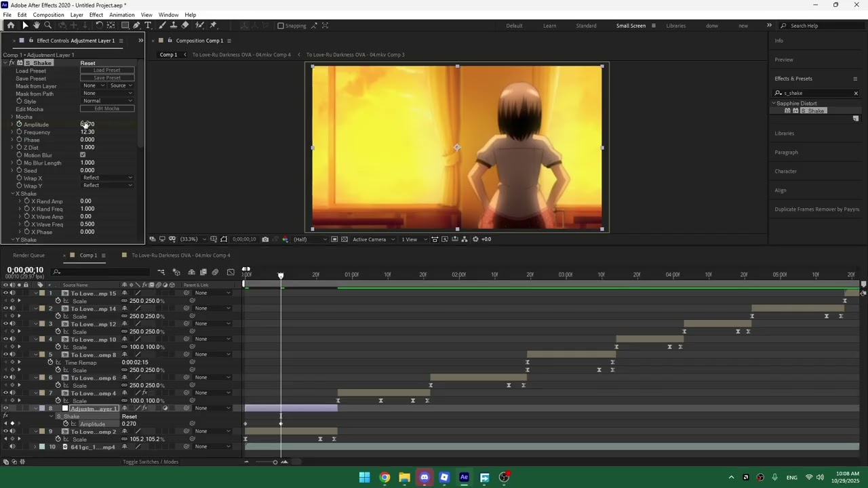Select the S_Shake effect in Effects & Presets
The width and height of the screenshot is (868, 488).
pyautogui.click(x=813, y=110)
